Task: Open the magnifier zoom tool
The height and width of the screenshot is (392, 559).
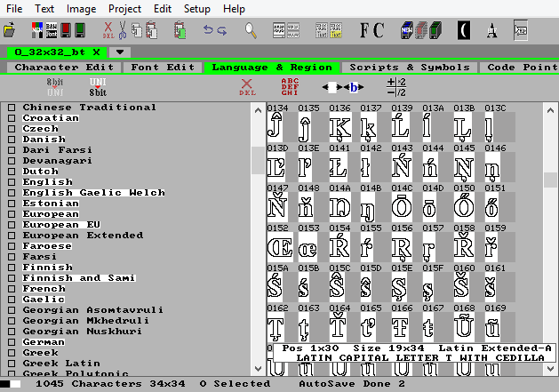Action: [x=251, y=30]
